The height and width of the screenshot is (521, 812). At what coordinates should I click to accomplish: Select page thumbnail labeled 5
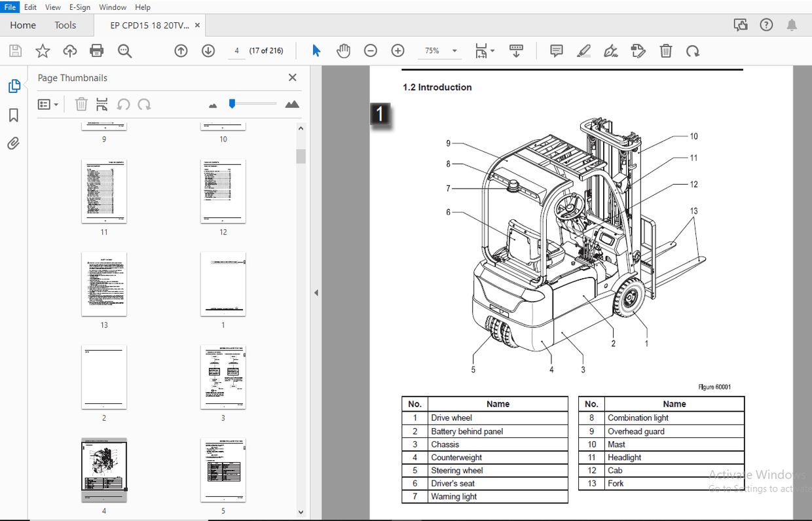click(x=223, y=470)
